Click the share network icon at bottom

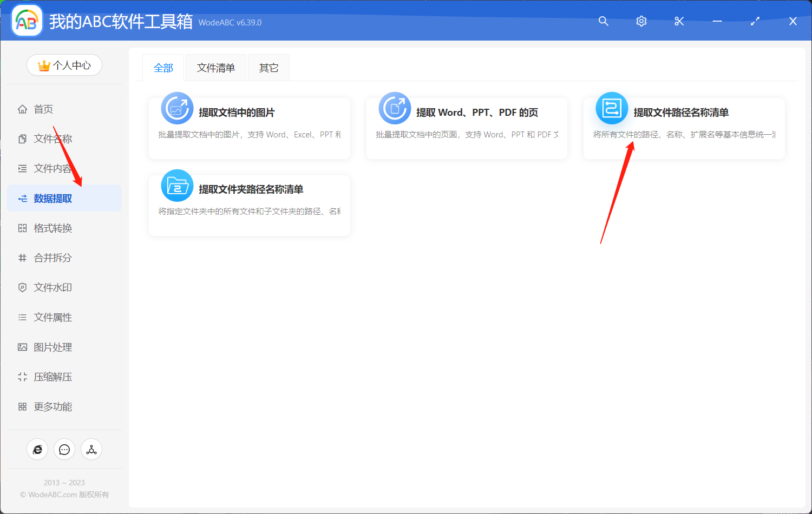[91, 449]
